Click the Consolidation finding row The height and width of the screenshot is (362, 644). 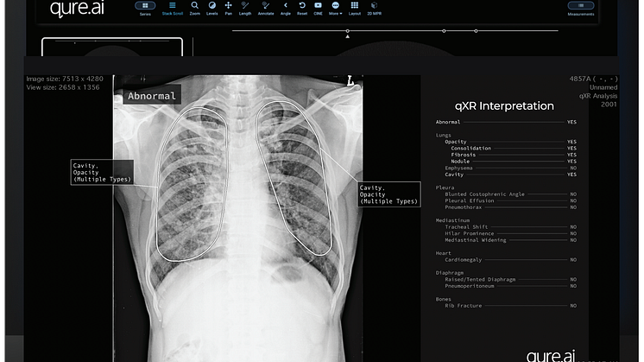click(x=514, y=149)
